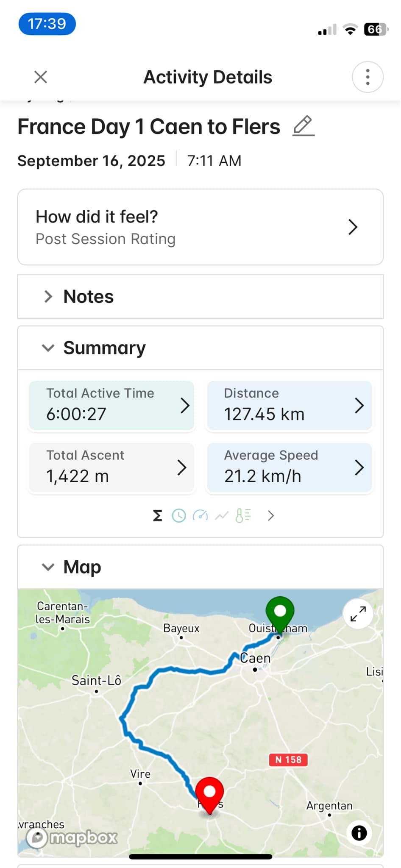Open Total Ascent details card

111,468
